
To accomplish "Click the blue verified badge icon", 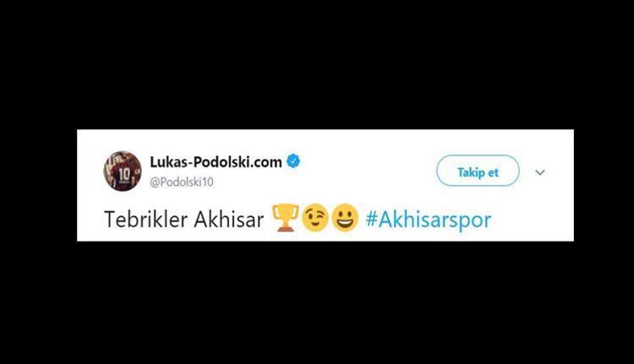I will click(293, 161).
